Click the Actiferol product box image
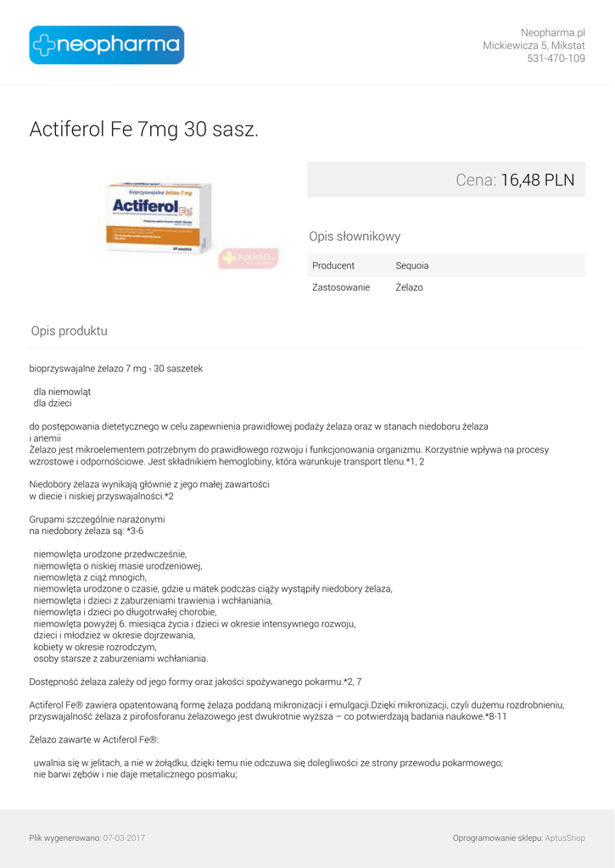This screenshot has width=615, height=868. pyautogui.click(x=157, y=217)
